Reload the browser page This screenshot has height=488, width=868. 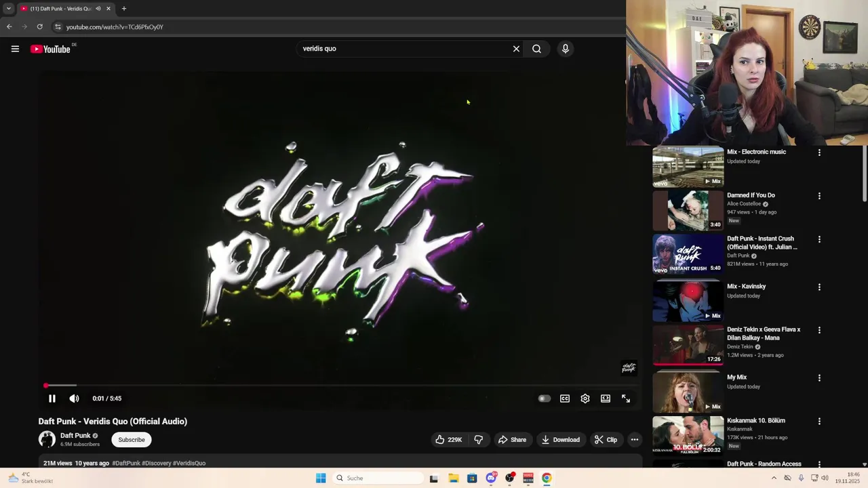pyautogui.click(x=39, y=27)
